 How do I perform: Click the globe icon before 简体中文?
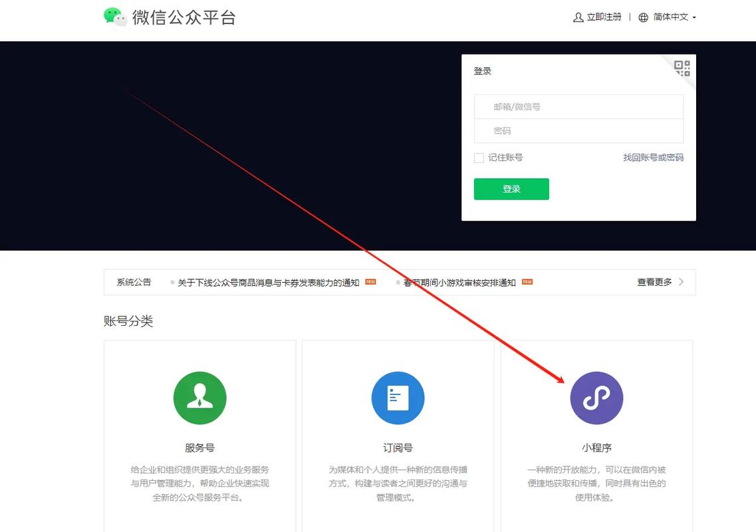642,17
